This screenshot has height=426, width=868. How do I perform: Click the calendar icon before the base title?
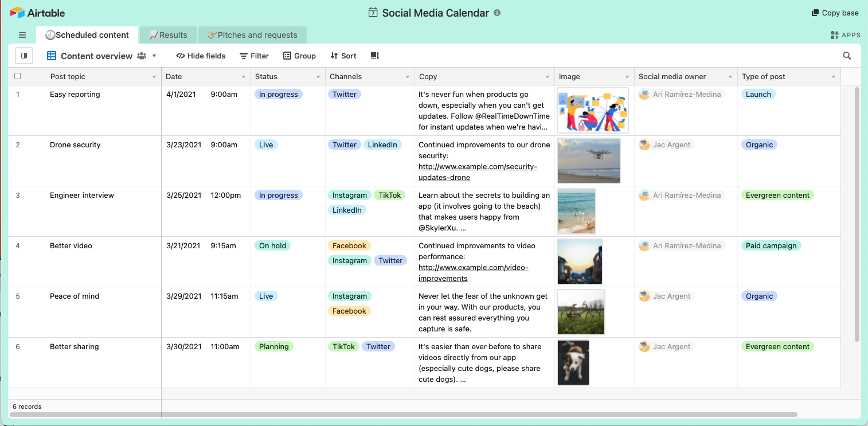point(373,13)
